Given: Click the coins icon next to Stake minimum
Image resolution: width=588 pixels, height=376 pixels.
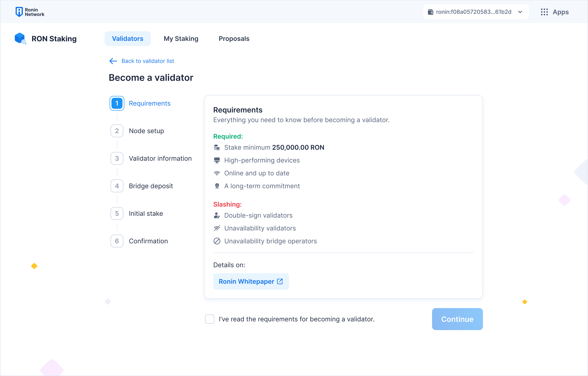Looking at the screenshot, I should click(217, 147).
